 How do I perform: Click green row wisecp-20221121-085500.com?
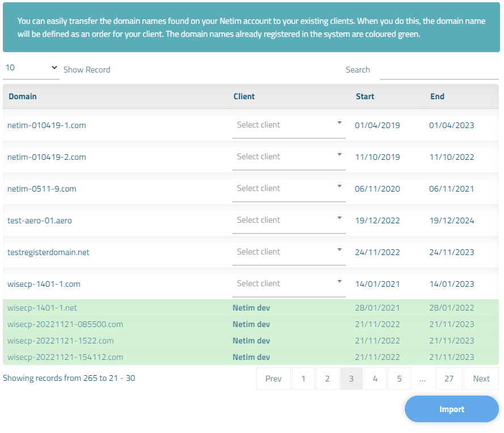251,324
